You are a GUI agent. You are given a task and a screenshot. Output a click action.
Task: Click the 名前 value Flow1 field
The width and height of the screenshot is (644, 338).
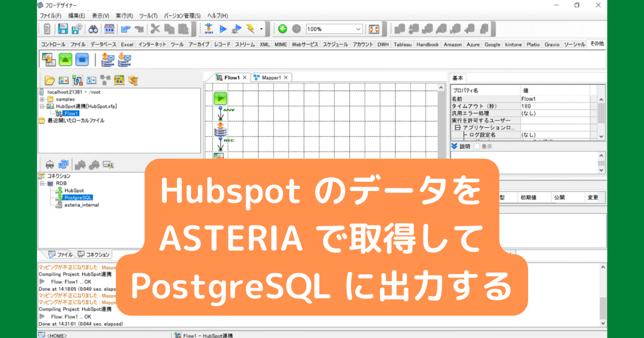tap(554, 99)
